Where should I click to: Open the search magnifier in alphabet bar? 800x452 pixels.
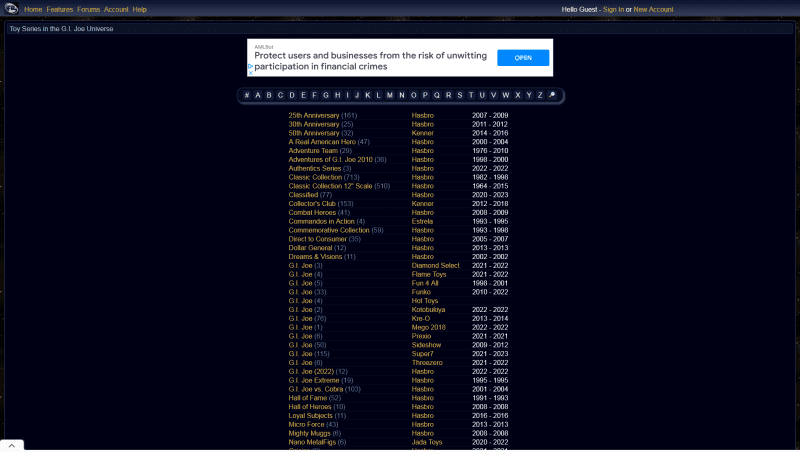pos(552,95)
